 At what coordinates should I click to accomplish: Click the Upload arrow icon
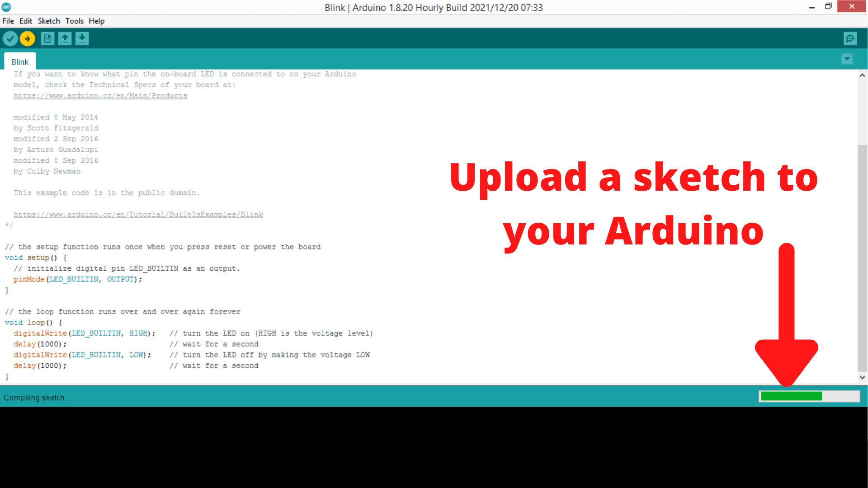(28, 38)
